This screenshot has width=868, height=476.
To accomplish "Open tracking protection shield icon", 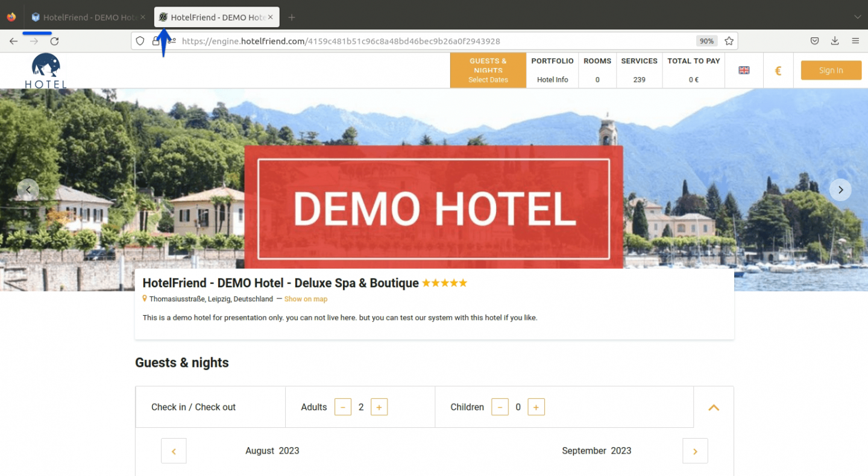I will [x=140, y=41].
